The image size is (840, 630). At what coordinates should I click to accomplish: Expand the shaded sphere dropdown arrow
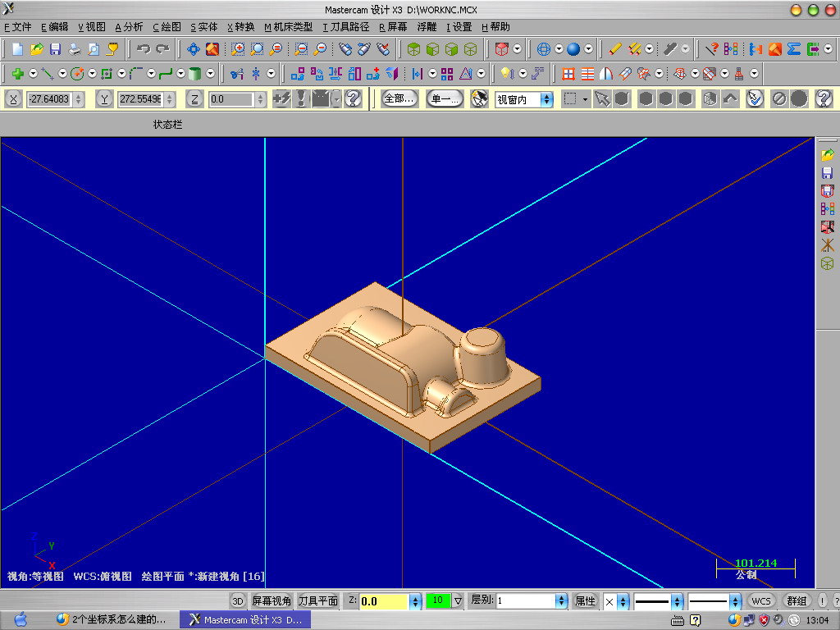click(588, 49)
